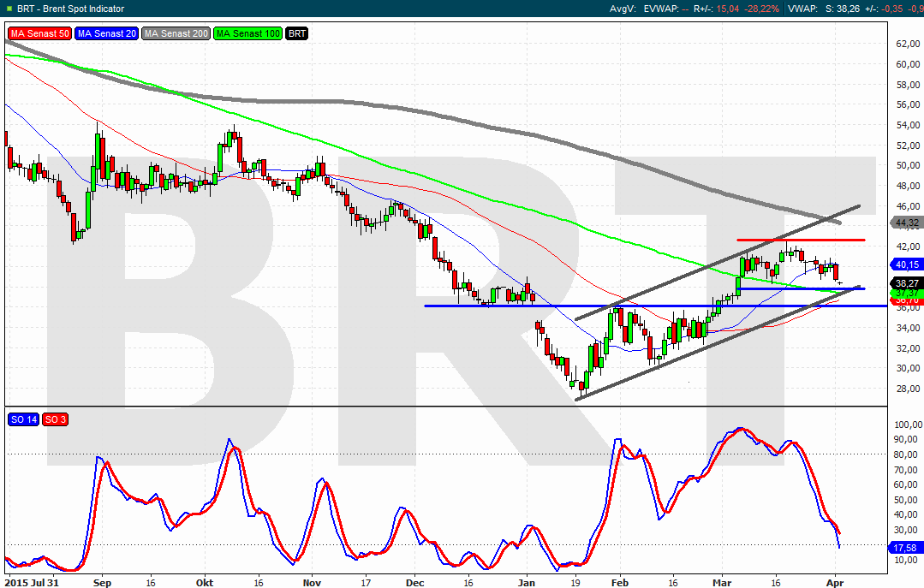Select the MA Senast 100 legend tag
The width and height of the screenshot is (924, 588).
pyautogui.click(x=248, y=33)
